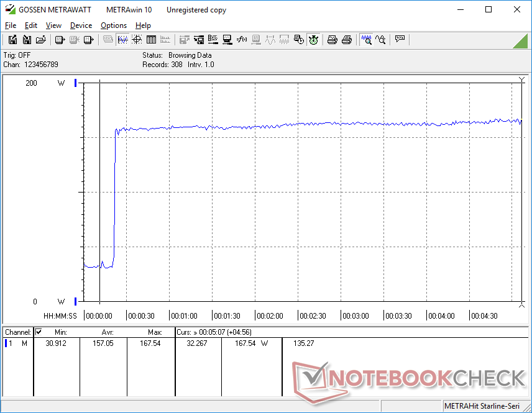
Task: Open the Options menu
Action: pyautogui.click(x=114, y=25)
